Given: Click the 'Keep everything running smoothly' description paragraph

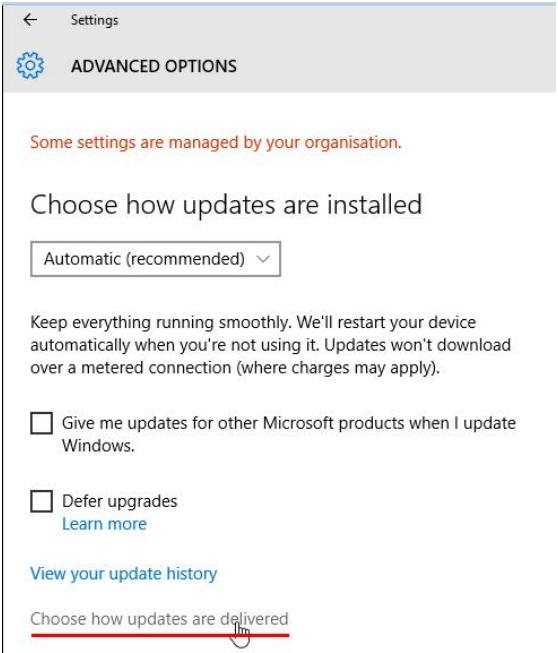Looking at the screenshot, I should point(271,345).
